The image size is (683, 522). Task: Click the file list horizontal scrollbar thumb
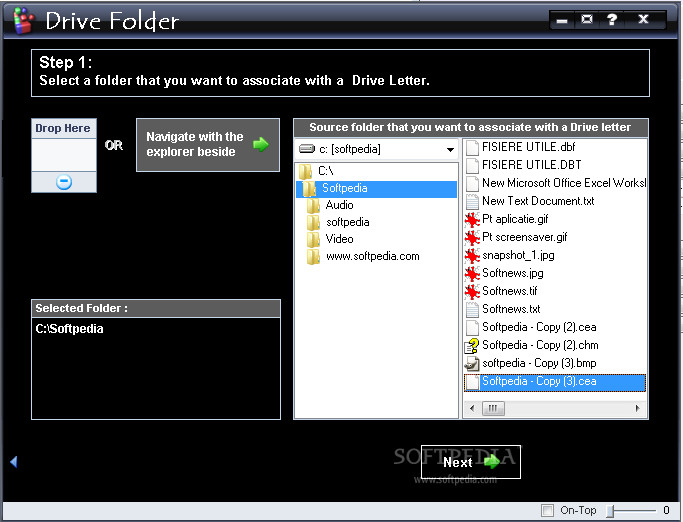click(493, 408)
